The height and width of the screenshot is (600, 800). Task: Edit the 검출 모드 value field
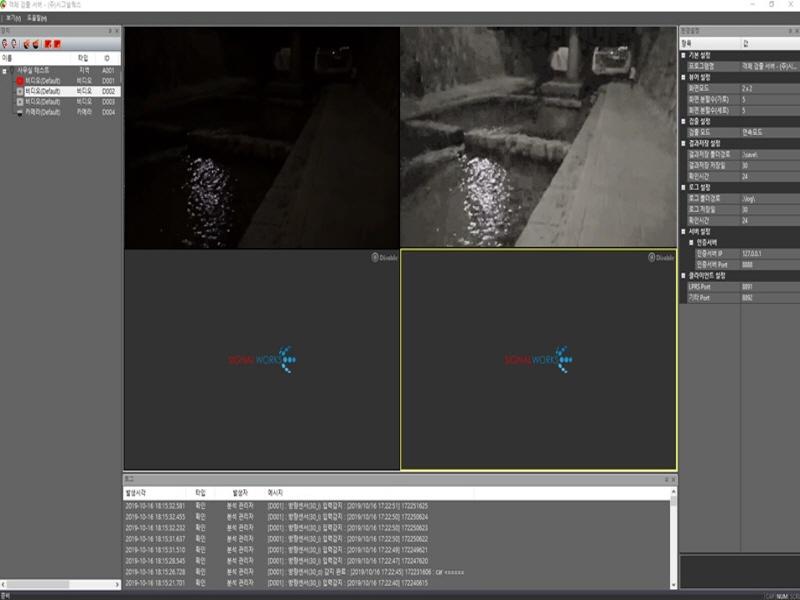pyautogui.click(x=770, y=132)
